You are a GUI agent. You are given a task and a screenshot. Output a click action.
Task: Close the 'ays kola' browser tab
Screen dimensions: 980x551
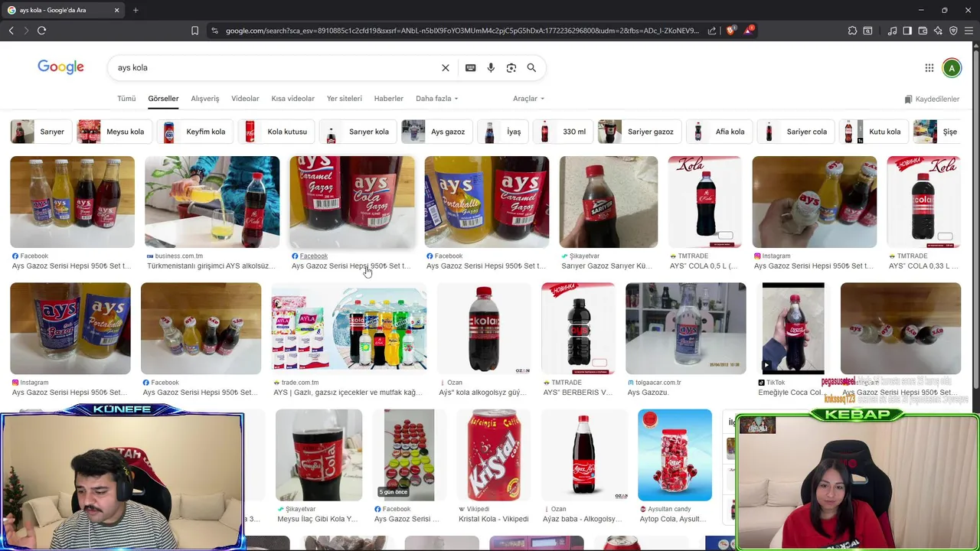point(116,10)
